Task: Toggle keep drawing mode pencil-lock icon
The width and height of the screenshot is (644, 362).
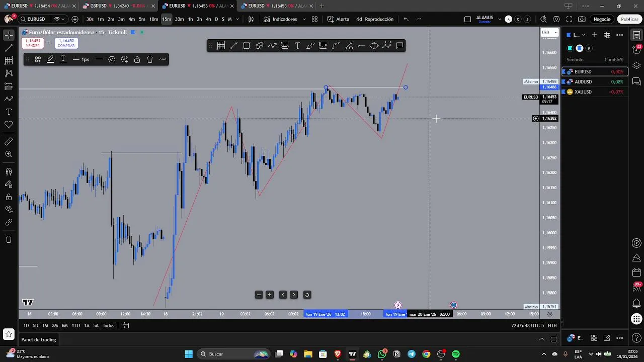Action: click(9, 185)
